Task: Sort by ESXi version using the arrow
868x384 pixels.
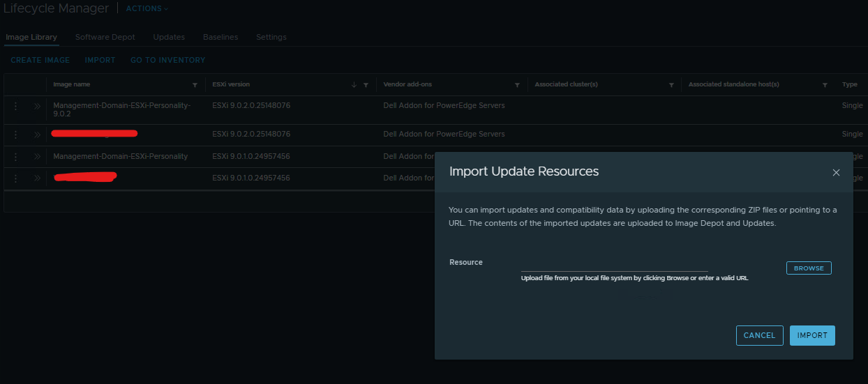Action: pyautogui.click(x=354, y=85)
